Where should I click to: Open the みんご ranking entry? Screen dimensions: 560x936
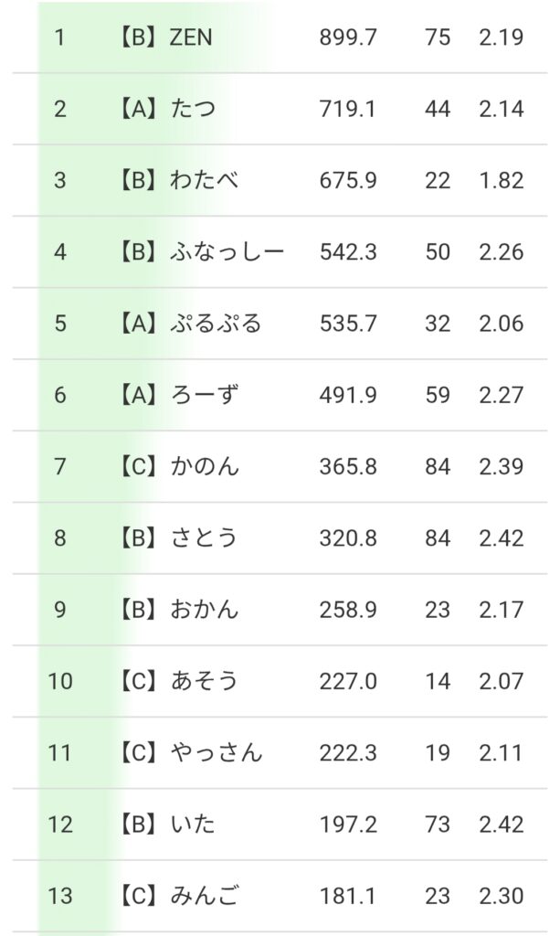205,896
